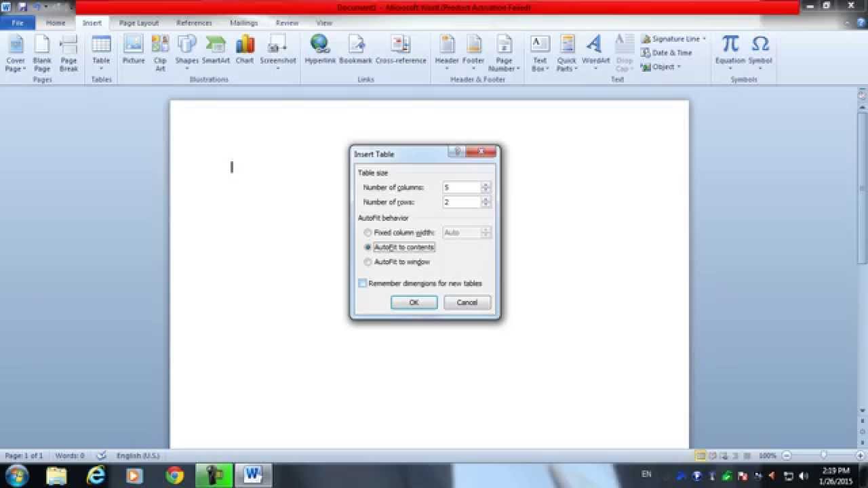868x488 pixels.
Task: Click the 100% zoom level
Action: [767, 455]
